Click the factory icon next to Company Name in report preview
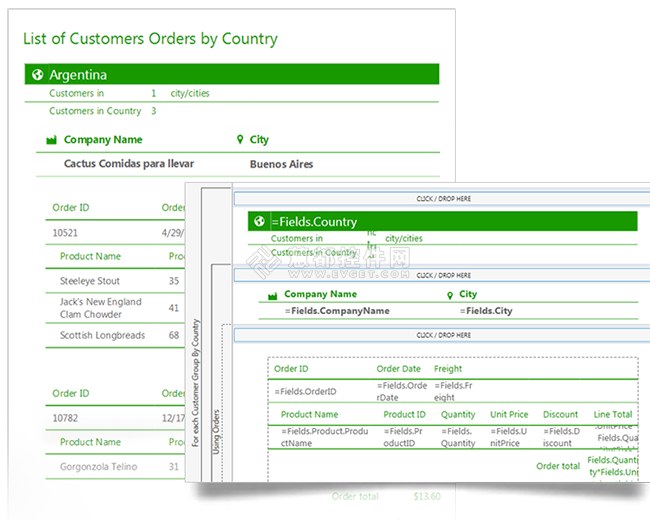 [x=51, y=140]
